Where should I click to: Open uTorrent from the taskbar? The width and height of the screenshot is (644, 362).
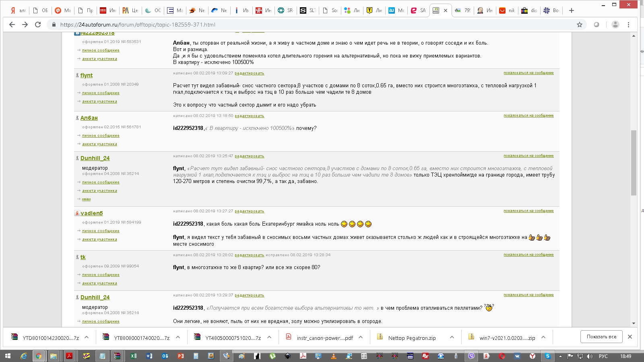click(272, 356)
